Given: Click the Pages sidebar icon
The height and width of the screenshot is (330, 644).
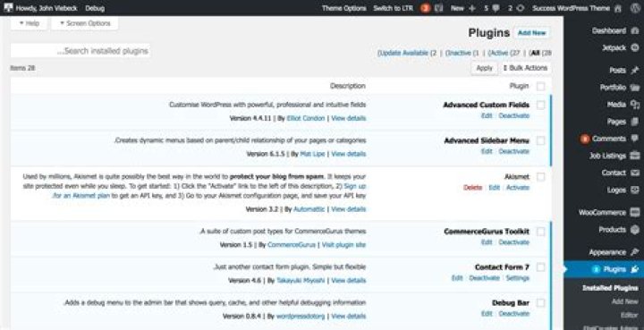Looking at the screenshot, I should [x=635, y=122].
